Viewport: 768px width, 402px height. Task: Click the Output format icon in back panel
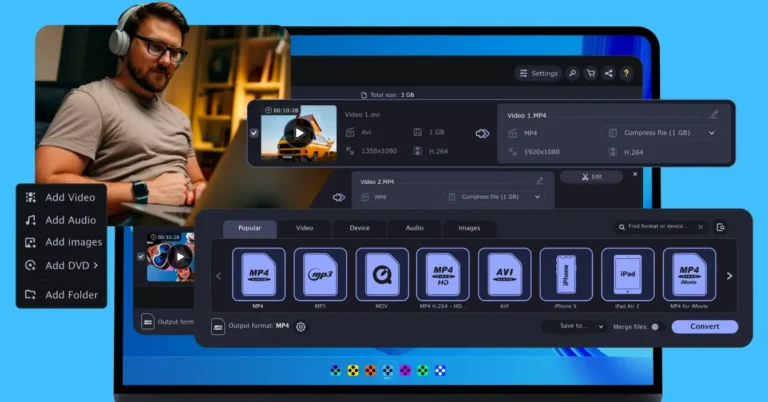point(147,322)
